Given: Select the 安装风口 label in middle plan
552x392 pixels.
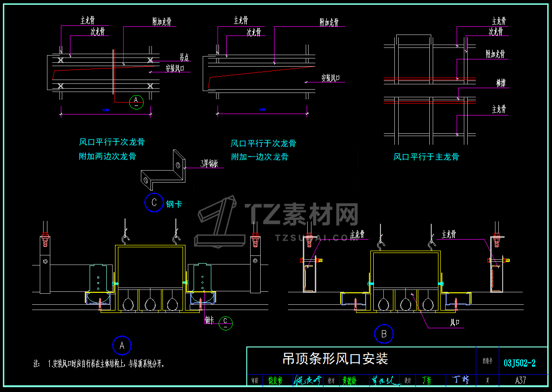Looking at the screenshot, I should tap(331, 78).
